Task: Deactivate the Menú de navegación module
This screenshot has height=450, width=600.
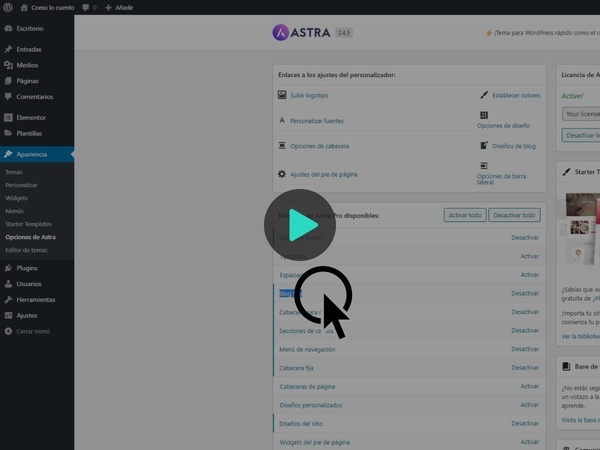Action: click(525, 349)
